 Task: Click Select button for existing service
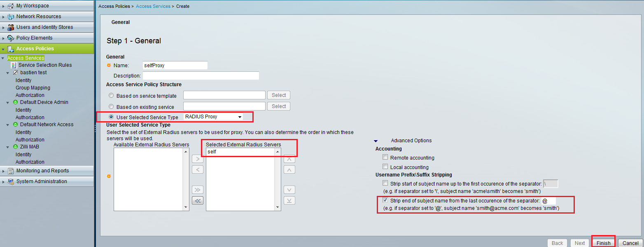[x=279, y=106]
